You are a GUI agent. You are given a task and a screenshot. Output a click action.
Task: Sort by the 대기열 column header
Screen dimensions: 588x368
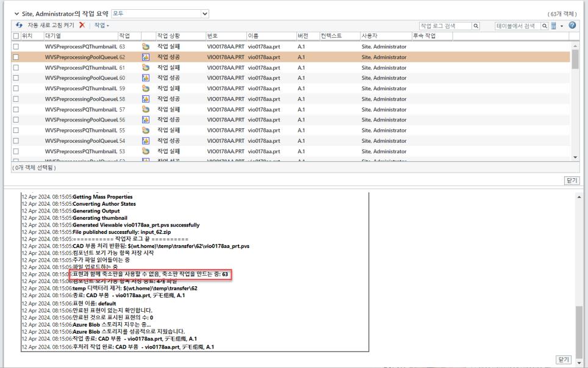tap(53, 36)
